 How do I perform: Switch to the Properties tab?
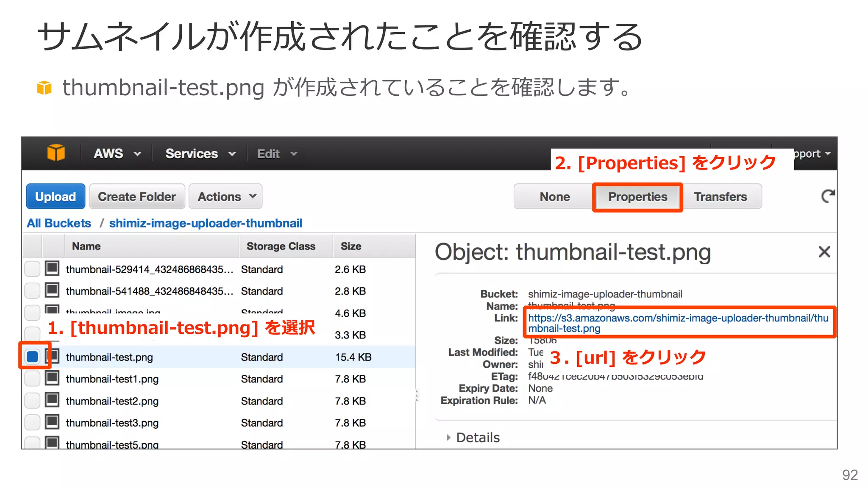click(x=637, y=197)
